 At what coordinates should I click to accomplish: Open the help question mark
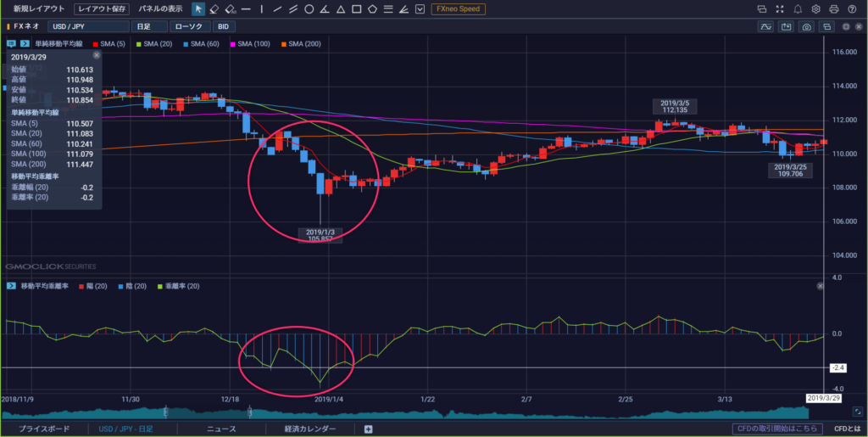coord(851,8)
